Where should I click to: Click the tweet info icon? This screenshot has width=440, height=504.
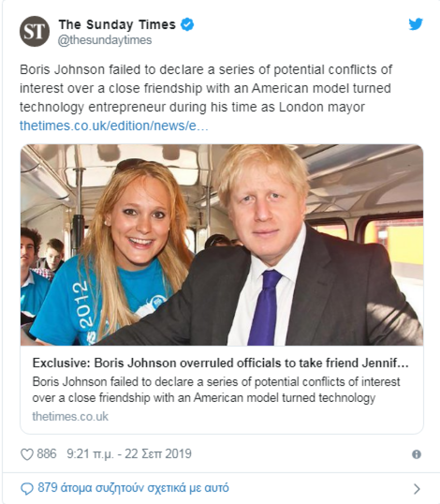coord(416,454)
